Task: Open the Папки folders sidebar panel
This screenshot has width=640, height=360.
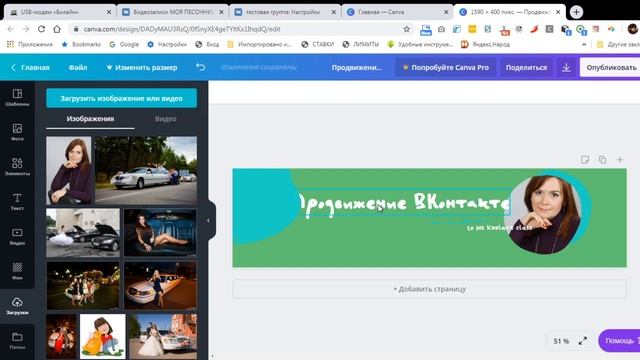Action: coord(17,340)
